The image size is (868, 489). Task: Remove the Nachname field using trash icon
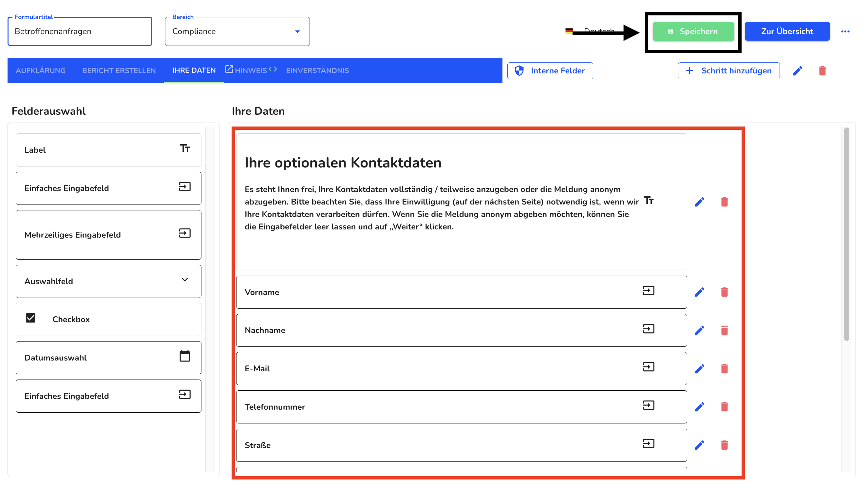pyautogui.click(x=724, y=330)
